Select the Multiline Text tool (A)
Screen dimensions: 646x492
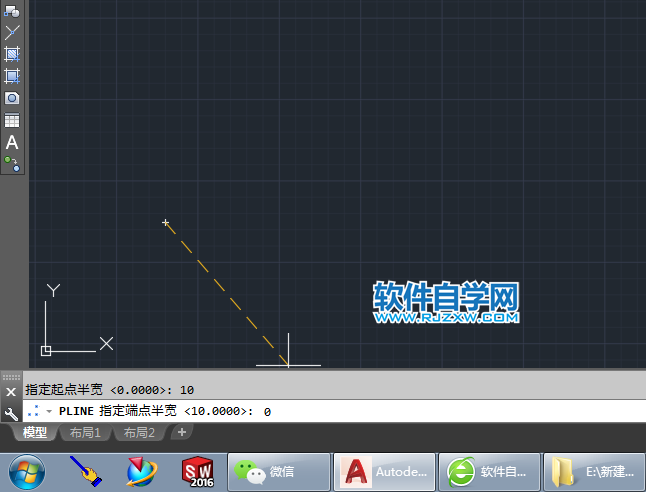tap(12, 143)
